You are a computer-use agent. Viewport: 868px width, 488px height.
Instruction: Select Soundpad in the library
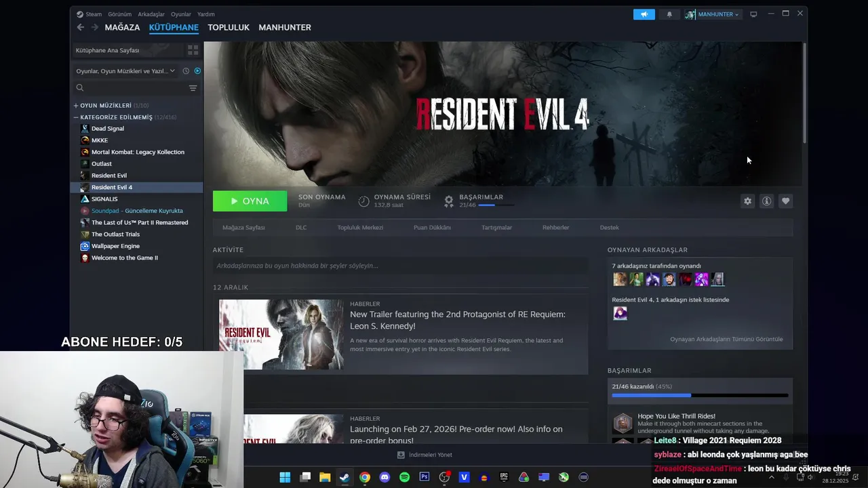pyautogui.click(x=137, y=211)
